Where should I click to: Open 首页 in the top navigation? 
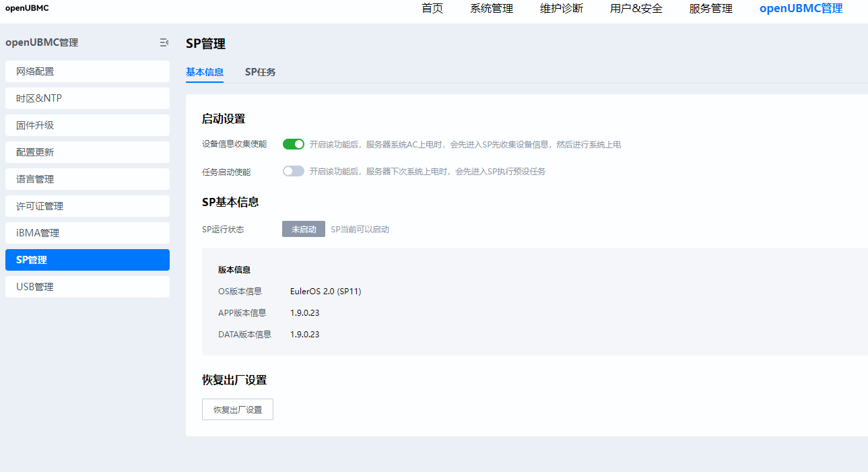(432, 9)
